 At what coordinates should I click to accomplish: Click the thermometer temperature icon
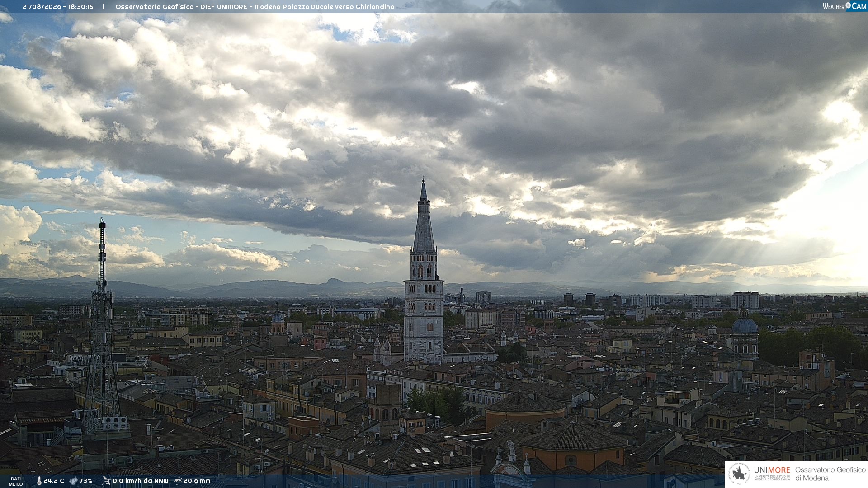pos(39,481)
